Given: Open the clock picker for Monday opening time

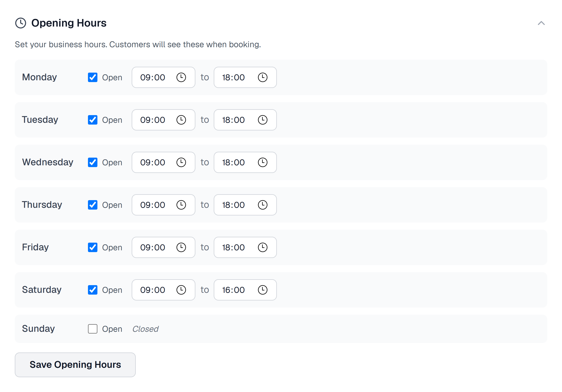Looking at the screenshot, I should click(181, 77).
